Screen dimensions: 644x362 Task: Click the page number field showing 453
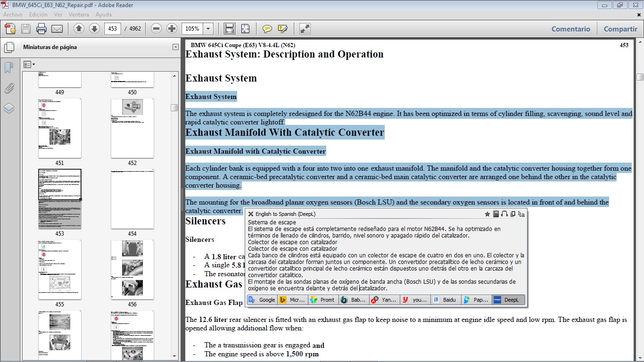point(112,29)
